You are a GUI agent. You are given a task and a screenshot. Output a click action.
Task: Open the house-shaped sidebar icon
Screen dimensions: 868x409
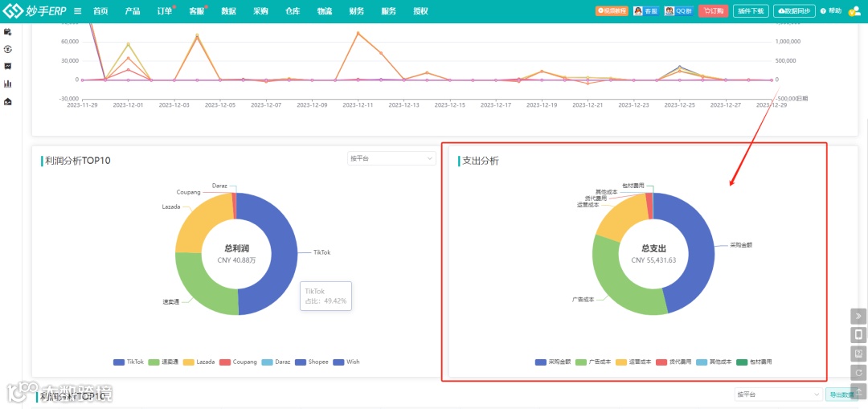[x=8, y=102]
